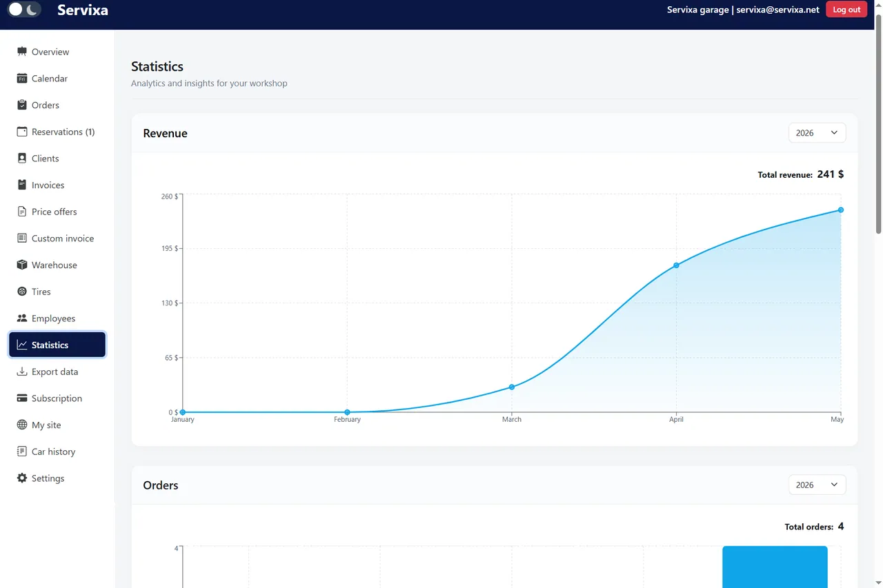The width and height of the screenshot is (883, 588).
Task: Click the Warehouse box icon
Action: (22, 265)
